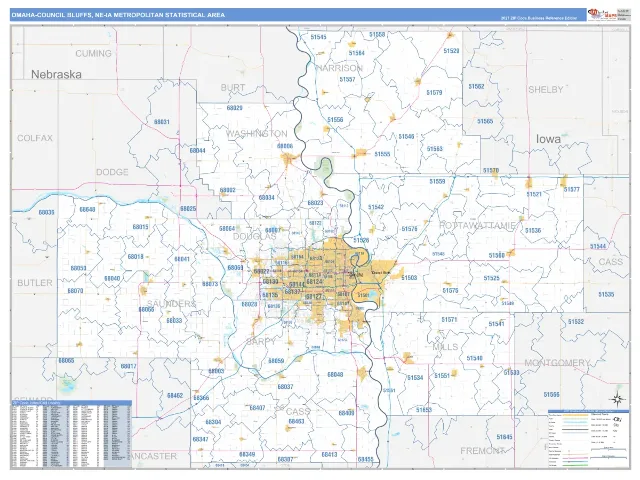
Task: Select ZIP code 51562
Action: (476, 87)
